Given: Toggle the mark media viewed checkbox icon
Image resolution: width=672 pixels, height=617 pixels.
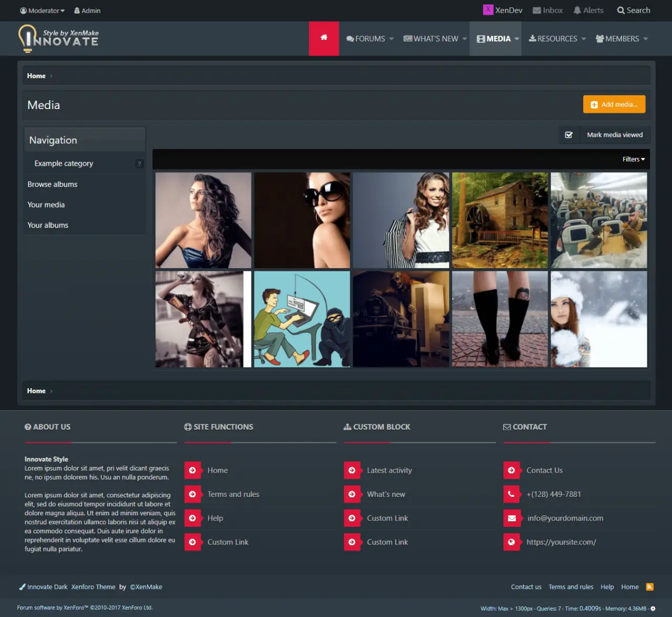Looking at the screenshot, I should 569,135.
